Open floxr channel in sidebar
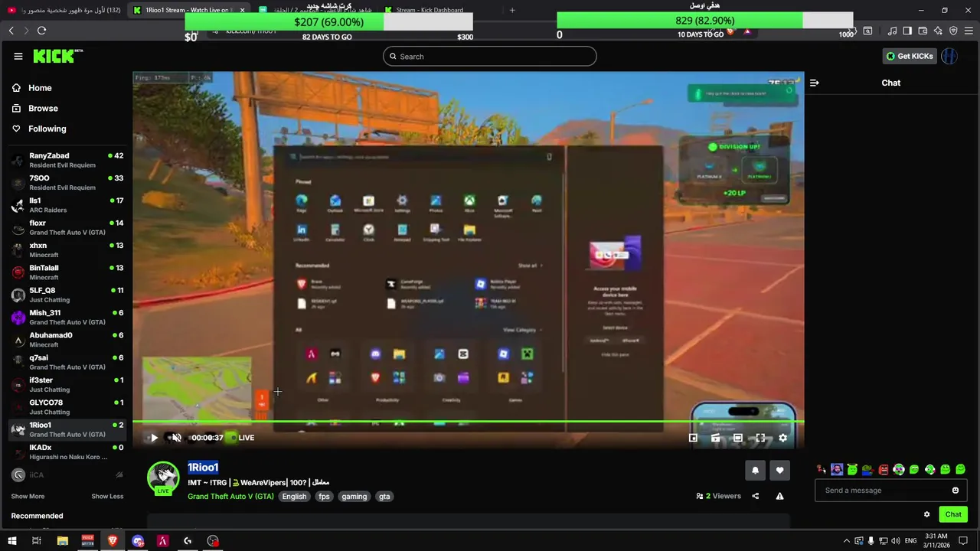980x551 pixels. [x=67, y=227]
